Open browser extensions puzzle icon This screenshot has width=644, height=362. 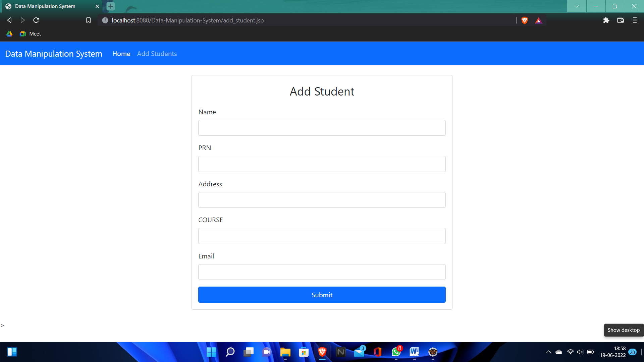(x=606, y=20)
